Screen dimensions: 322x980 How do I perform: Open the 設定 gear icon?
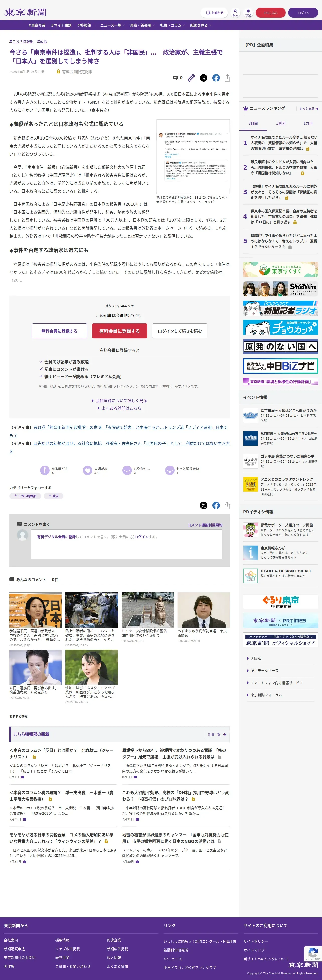(x=248, y=13)
